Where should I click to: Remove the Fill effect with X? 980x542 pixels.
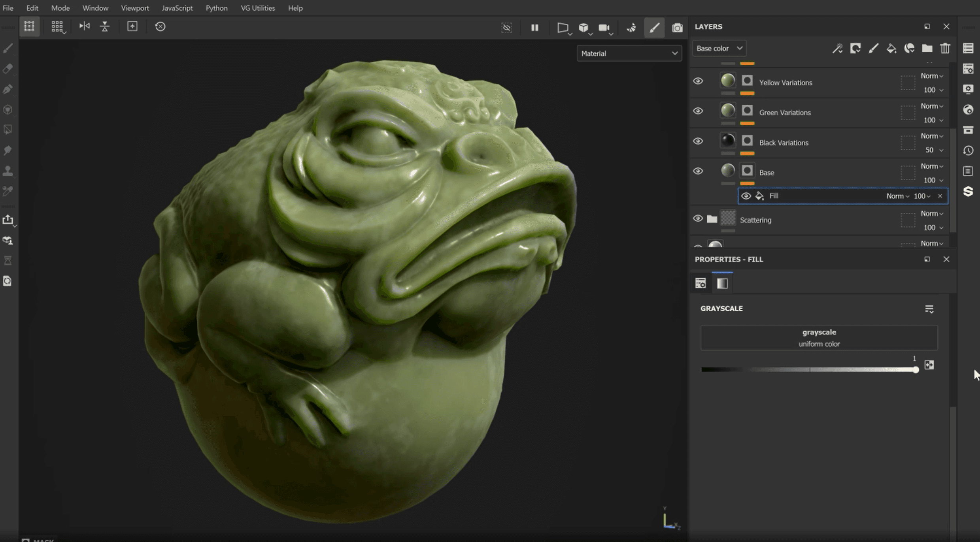940,196
